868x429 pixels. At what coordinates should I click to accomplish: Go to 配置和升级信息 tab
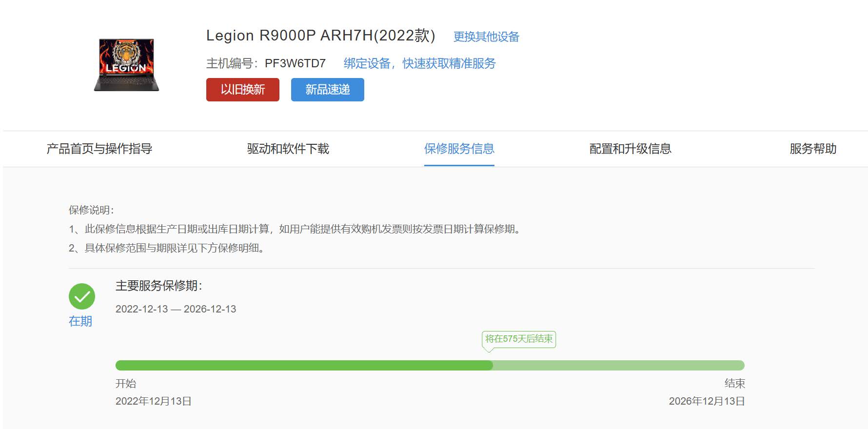[631, 149]
